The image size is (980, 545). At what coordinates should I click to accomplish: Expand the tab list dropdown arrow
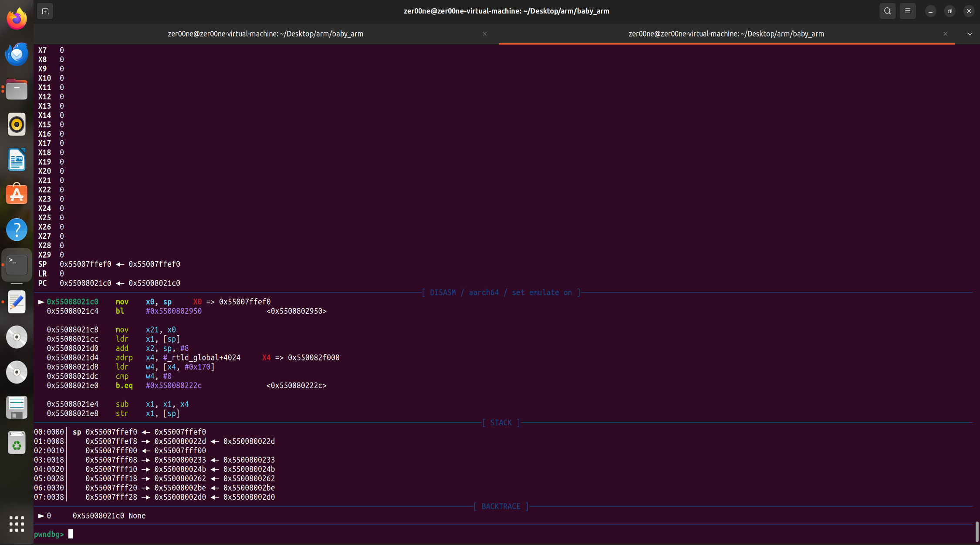tap(970, 34)
